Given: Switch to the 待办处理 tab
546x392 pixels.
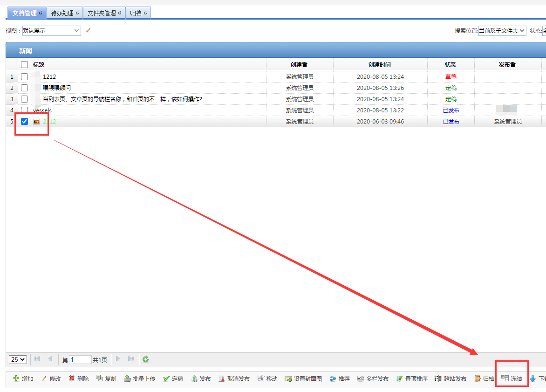Looking at the screenshot, I should point(64,13).
